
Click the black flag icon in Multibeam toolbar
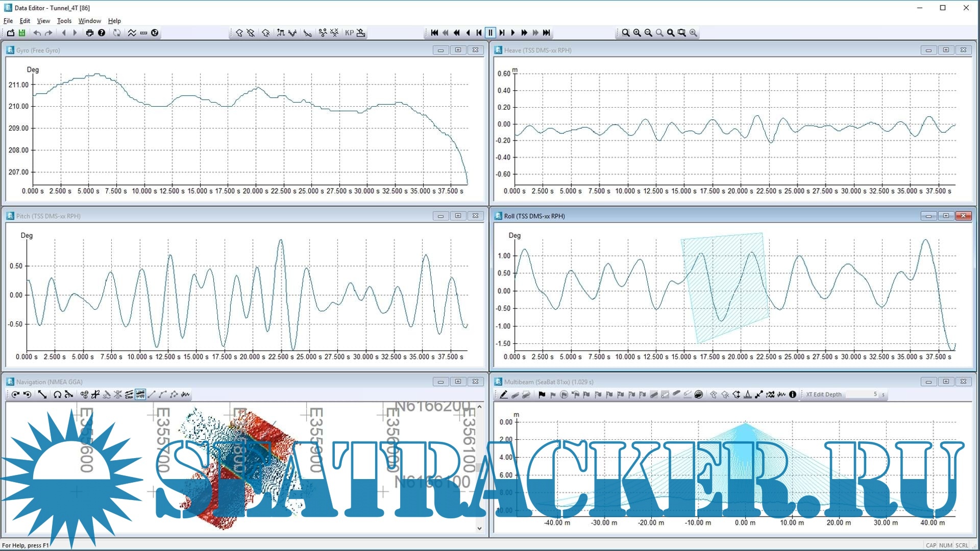point(542,394)
